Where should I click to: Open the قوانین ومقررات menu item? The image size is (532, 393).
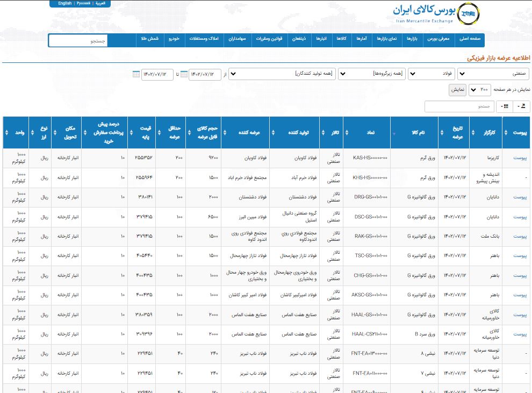[269, 39]
